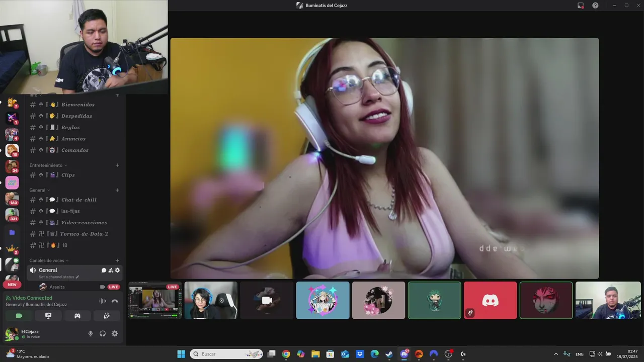
Task: Open the server folder icon
Action: click(x=12, y=232)
